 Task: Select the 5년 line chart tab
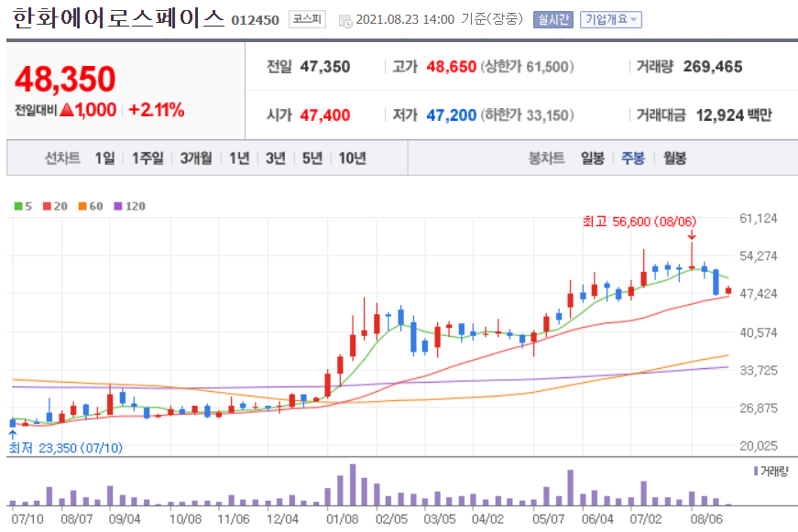312,158
